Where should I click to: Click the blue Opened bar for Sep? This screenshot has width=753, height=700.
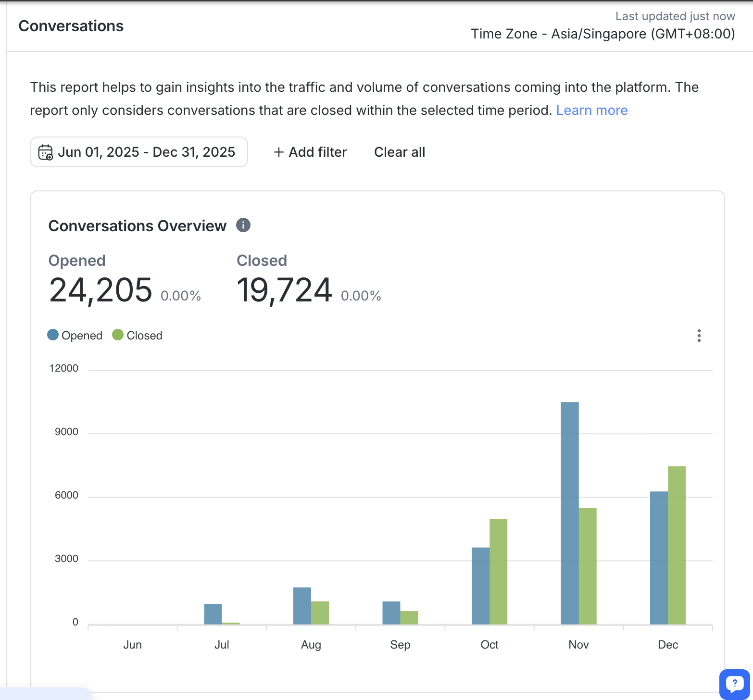click(x=391, y=612)
